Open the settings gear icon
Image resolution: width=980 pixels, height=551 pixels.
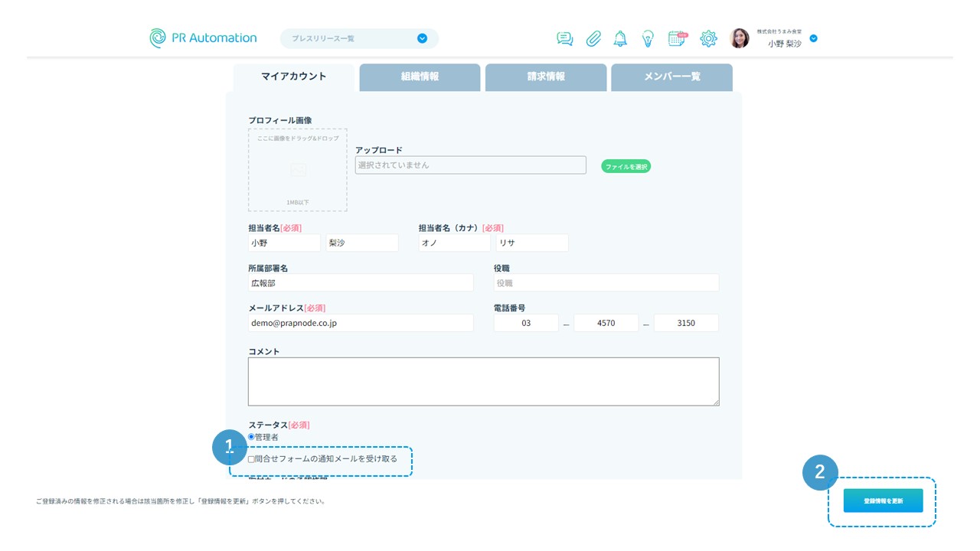tap(708, 39)
